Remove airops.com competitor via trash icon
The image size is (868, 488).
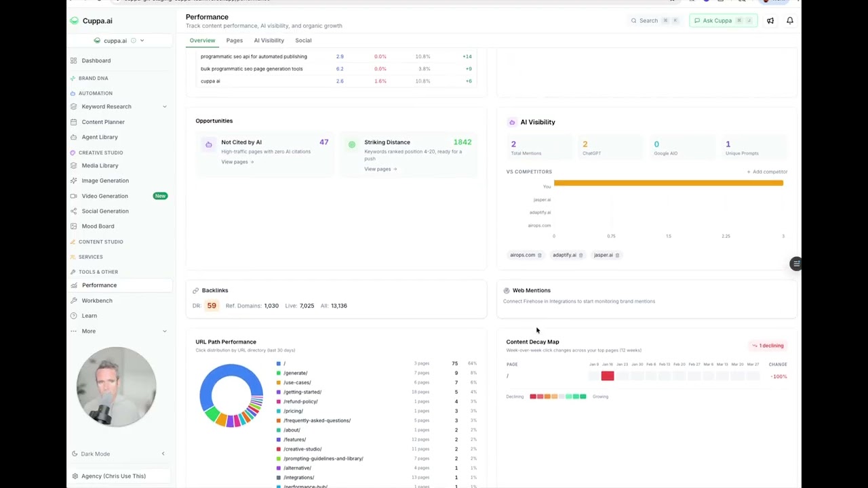(x=540, y=255)
